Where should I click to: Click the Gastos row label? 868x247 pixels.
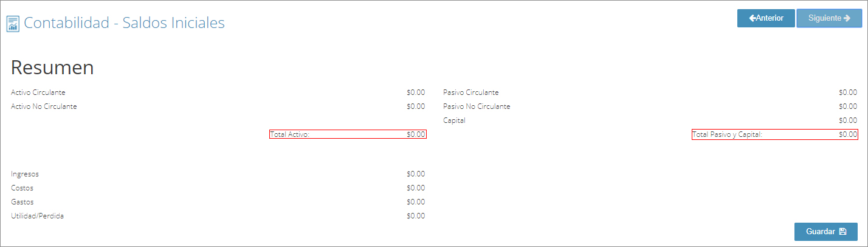[x=22, y=202]
